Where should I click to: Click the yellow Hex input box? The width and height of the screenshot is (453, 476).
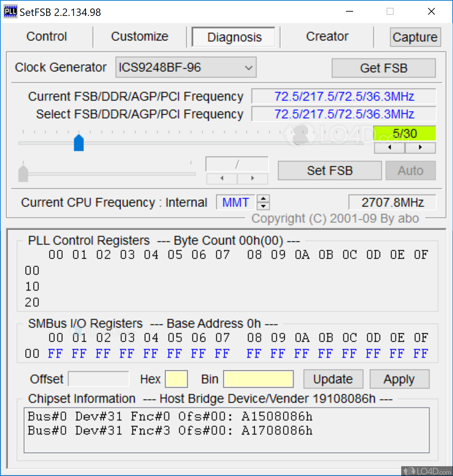[176, 379]
